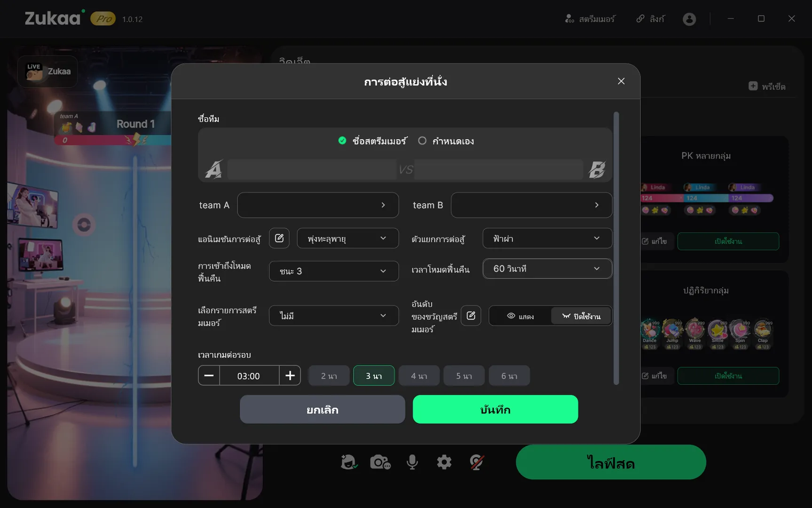The image size is (812, 508).
Task: Click the user profile account icon
Action: tap(689, 19)
